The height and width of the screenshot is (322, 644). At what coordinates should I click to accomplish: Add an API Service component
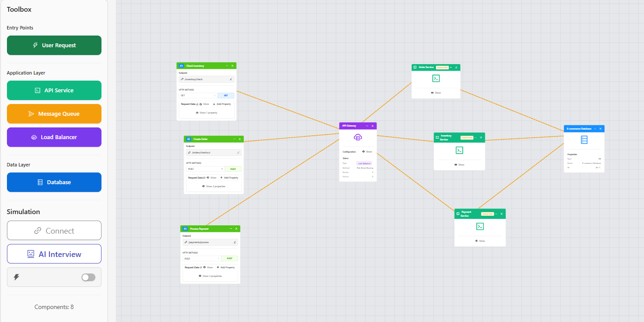(x=54, y=90)
